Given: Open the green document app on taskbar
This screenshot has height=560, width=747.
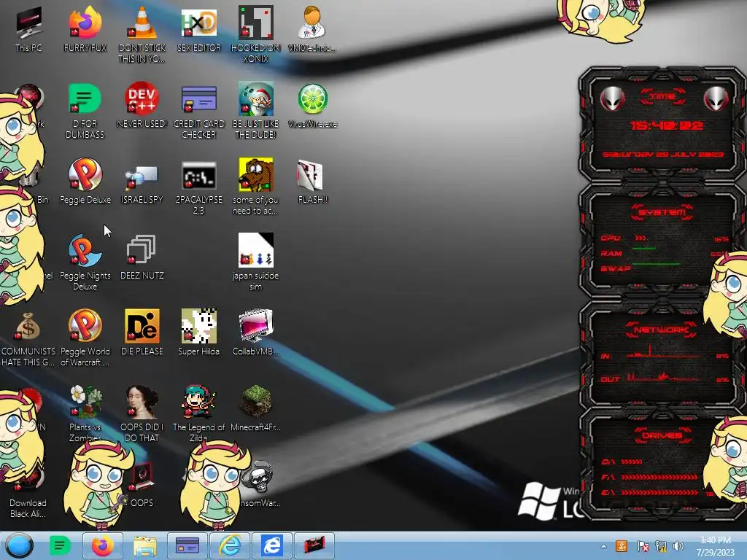Looking at the screenshot, I should click(60, 545).
